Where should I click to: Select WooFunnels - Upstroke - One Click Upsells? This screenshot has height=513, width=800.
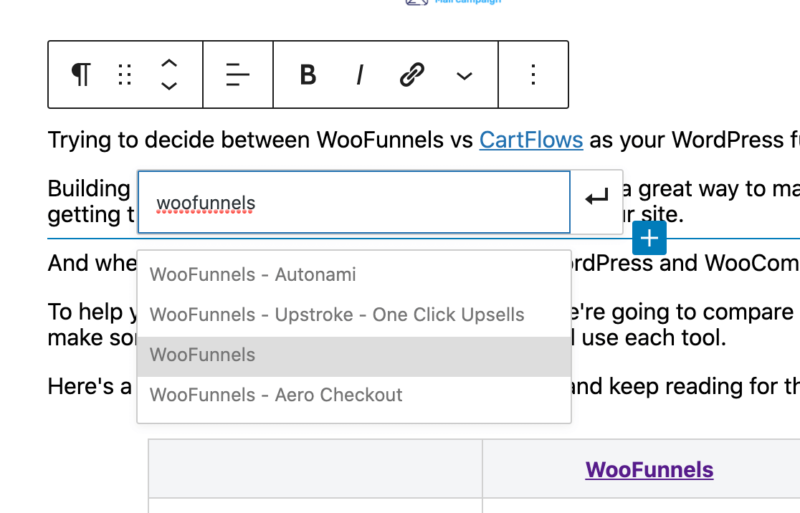pyautogui.click(x=354, y=315)
